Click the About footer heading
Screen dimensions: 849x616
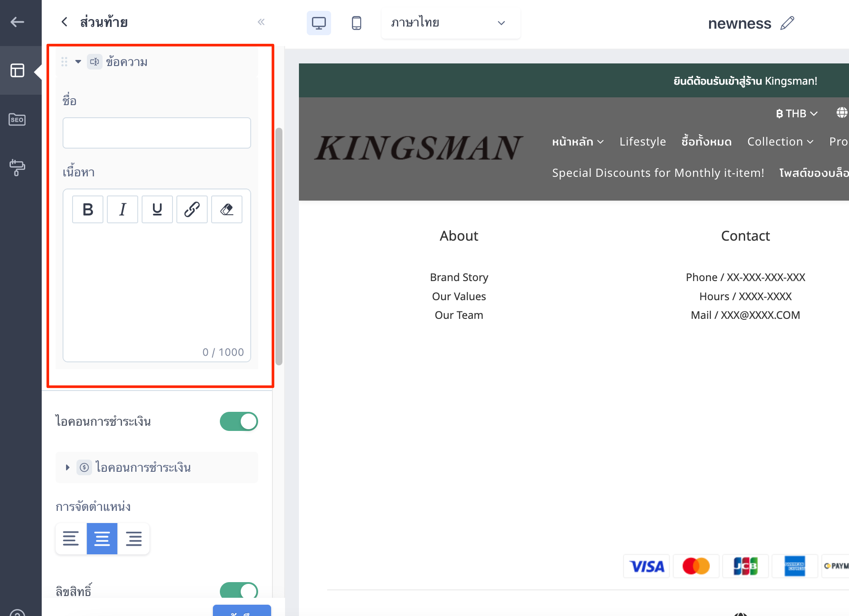[459, 236]
